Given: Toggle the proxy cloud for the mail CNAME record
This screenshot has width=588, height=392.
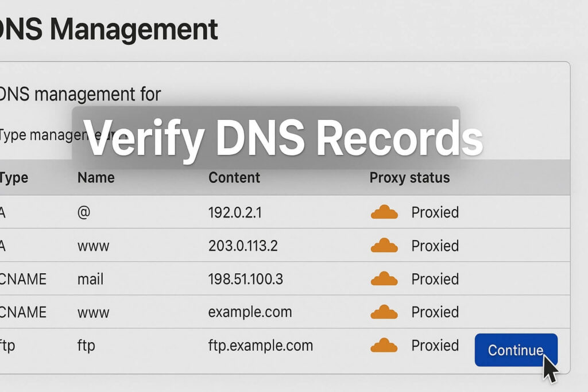Looking at the screenshot, I should point(385,279).
